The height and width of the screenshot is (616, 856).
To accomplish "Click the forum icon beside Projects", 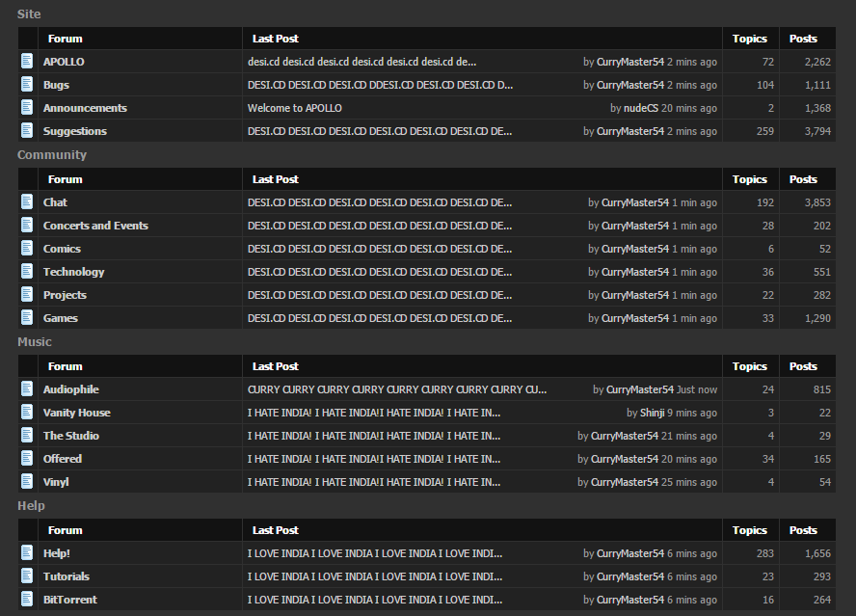I will tap(27, 294).
